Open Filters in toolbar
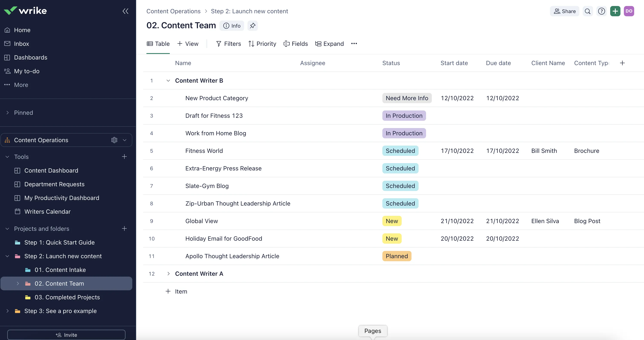Viewport: 644px width, 340px height. point(228,44)
